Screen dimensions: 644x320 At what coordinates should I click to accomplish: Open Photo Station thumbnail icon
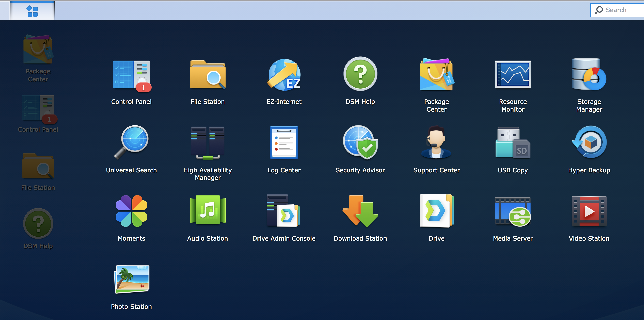[132, 279]
